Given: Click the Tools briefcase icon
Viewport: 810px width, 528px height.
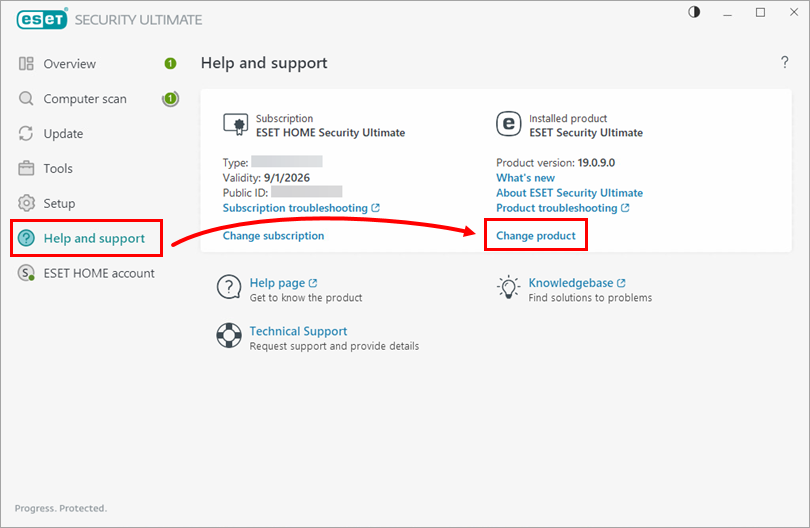Looking at the screenshot, I should pos(27,169).
